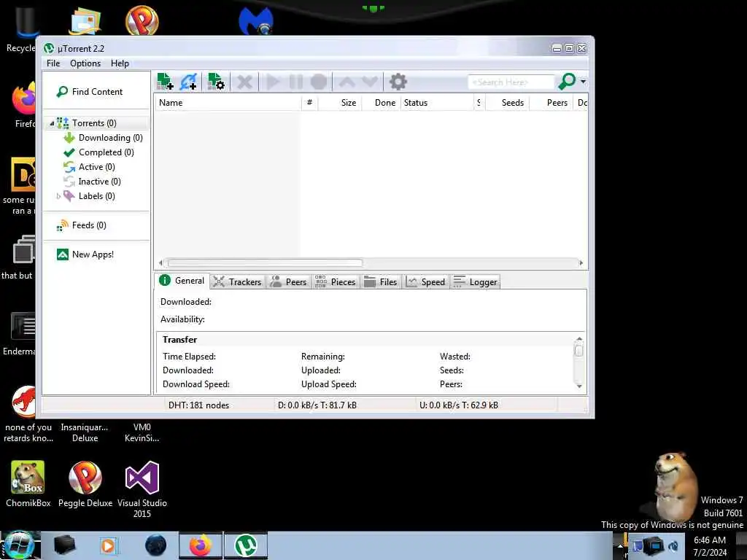Click the volume icon in system tray
The width and height of the screenshot is (747, 560).
tap(673, 546)
